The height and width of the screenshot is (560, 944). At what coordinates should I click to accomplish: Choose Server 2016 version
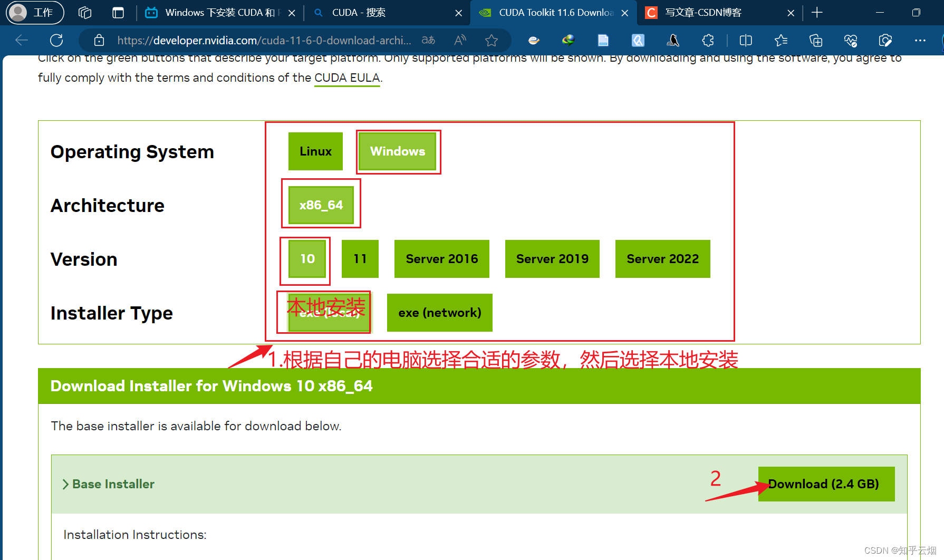pos(442,259)
